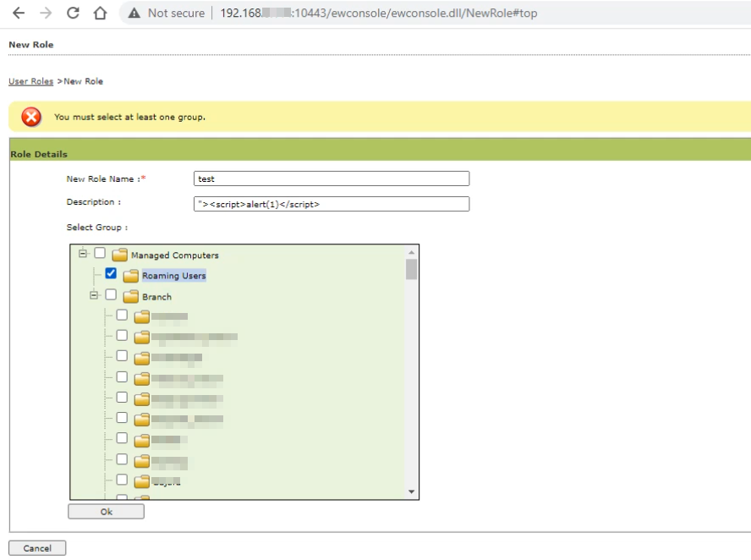Select the Branch tree label
This screenshot has width=751, height=560.
tap(156, 297)
